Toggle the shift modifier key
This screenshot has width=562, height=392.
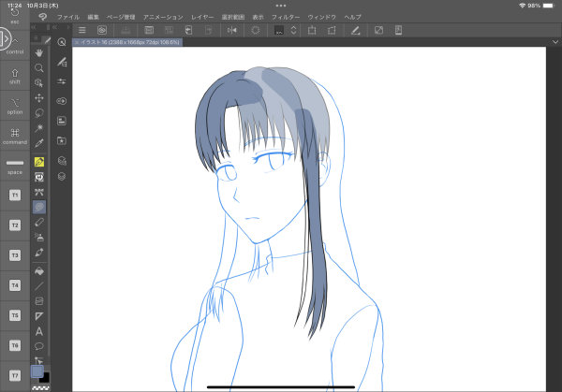15,74
